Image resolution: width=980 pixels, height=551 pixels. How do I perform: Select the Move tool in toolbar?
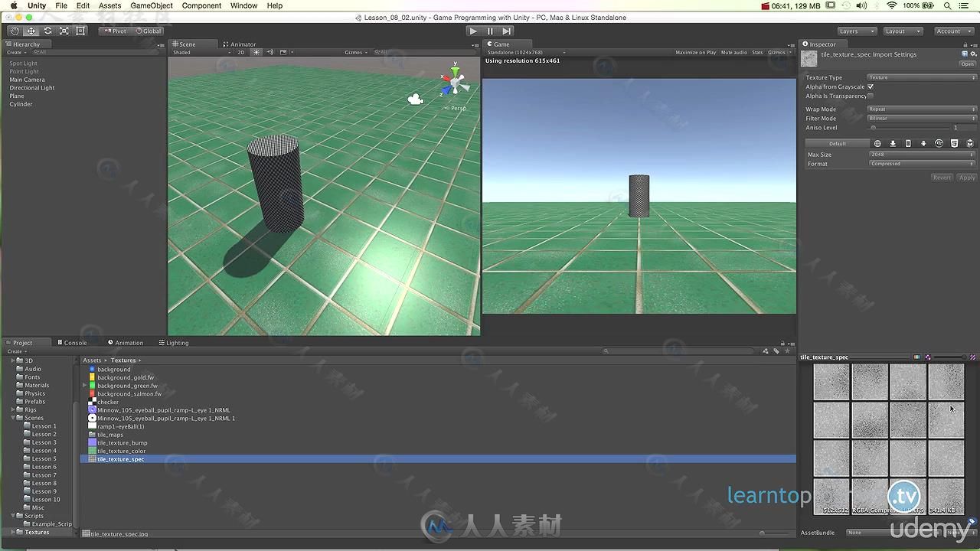(x=31, y=31)
